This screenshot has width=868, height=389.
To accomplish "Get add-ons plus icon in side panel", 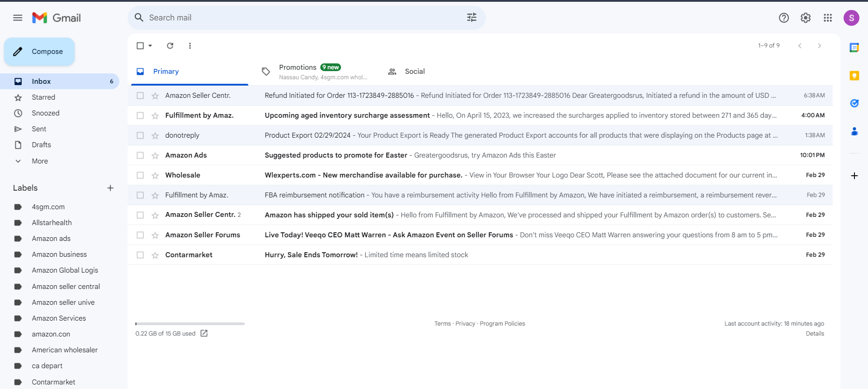I will tap(854, 176).
